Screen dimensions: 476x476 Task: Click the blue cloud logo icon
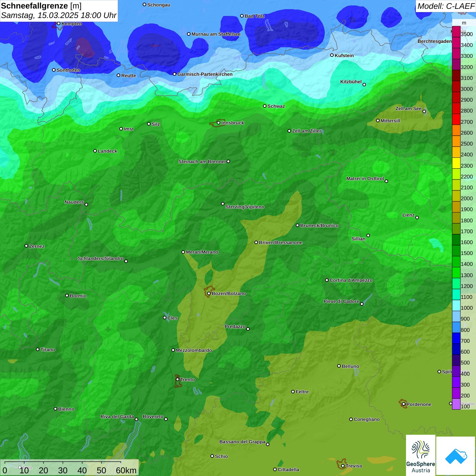456,456
